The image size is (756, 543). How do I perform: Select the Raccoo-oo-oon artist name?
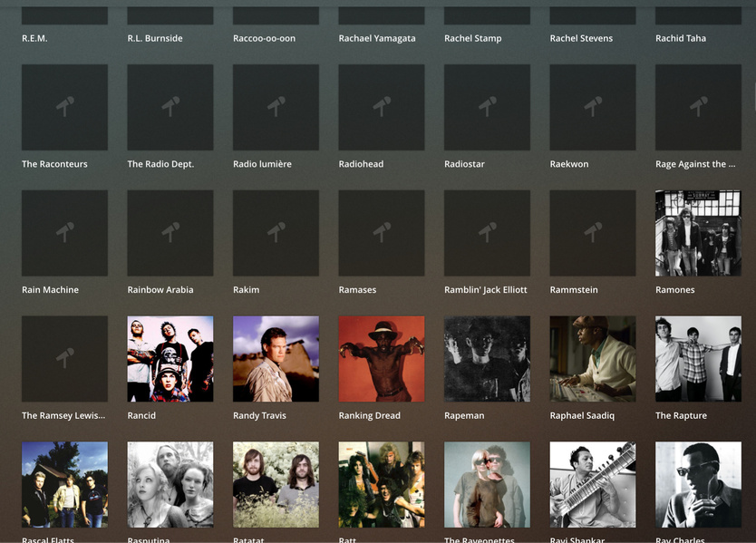coord(264,39)
